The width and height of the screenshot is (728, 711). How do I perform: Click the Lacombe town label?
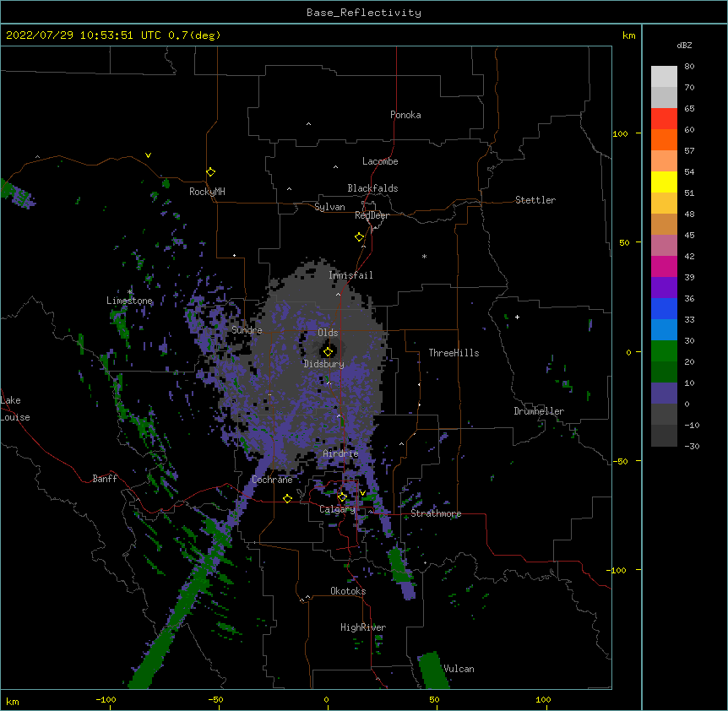pyautogui.click(x=380, y=161)
